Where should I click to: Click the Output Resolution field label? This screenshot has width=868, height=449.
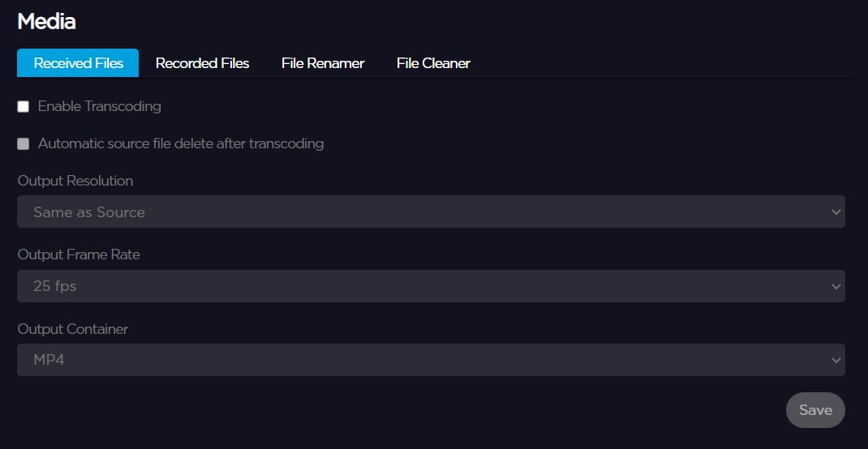75,181
